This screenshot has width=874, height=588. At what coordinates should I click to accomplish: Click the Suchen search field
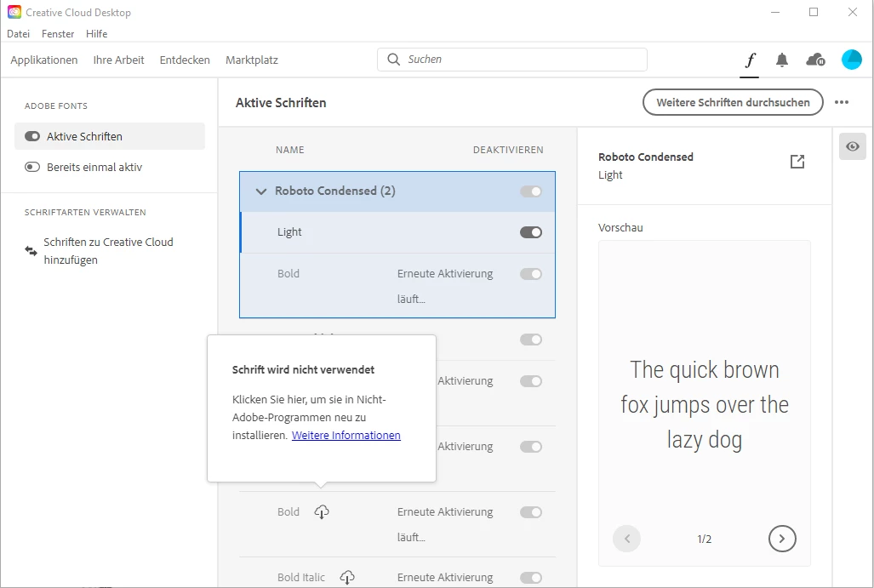pos(512,60)
